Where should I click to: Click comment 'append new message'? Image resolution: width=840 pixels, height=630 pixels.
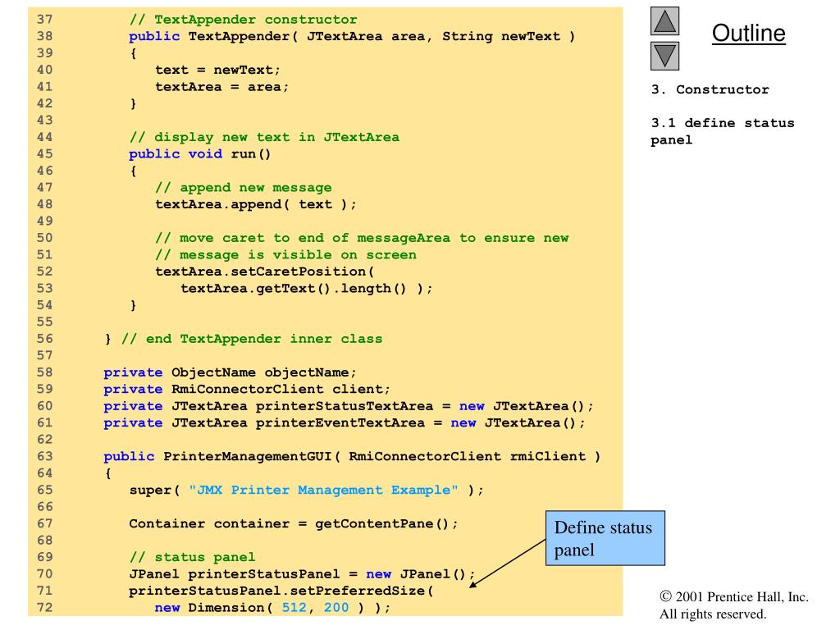click(x=244, y=188)
